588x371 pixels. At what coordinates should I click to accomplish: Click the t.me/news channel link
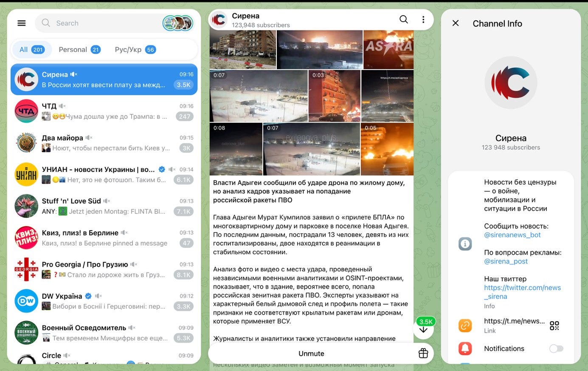tap(514, 321)
